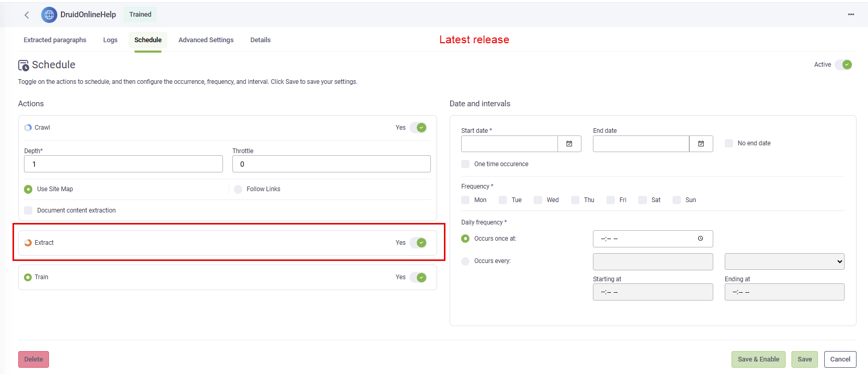Select the Follow Links radio option

click(238, 189)
